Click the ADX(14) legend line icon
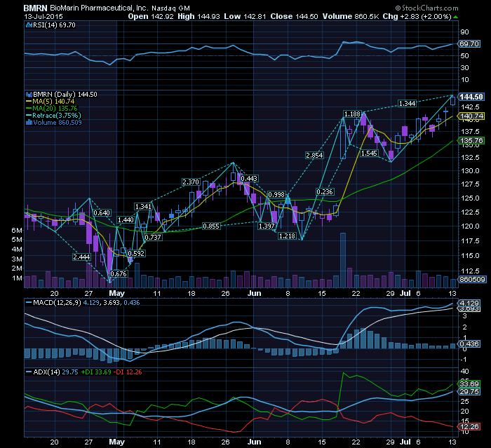The width and height of the screenshot is (491, 448). tap(29, 372)
